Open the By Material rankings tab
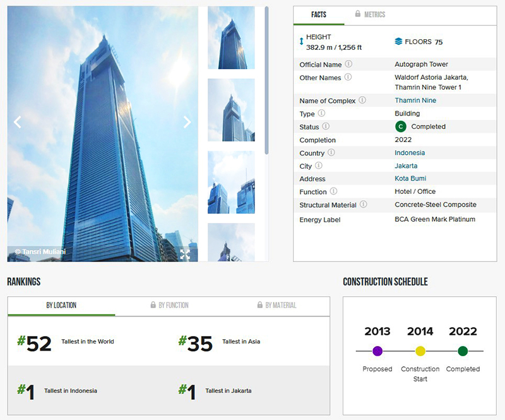Viewport: 505px width, 420px height. coord(276,306)
